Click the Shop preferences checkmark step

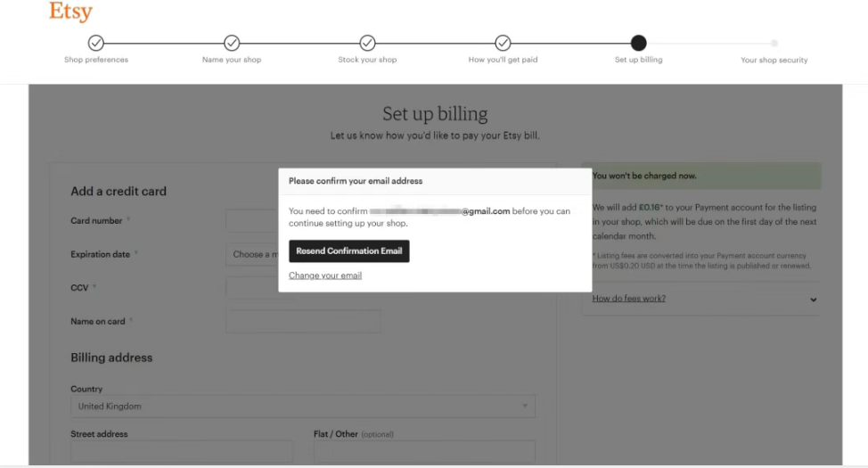click(x=96, y=43)
